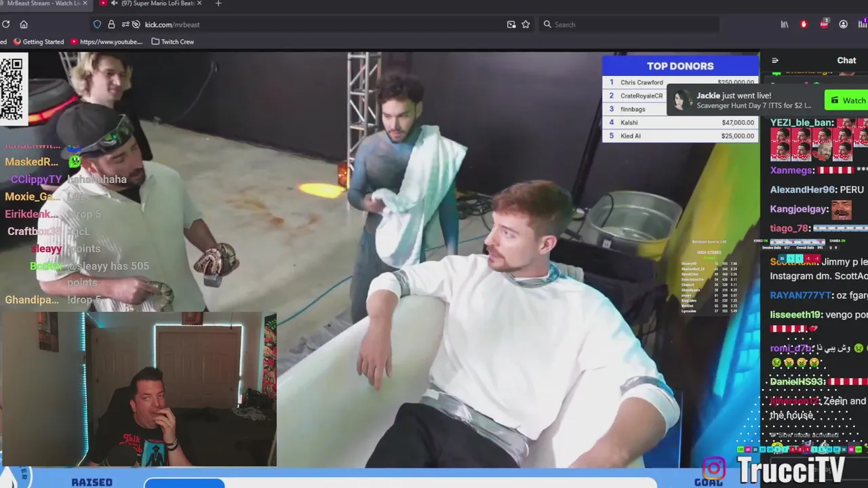This screenshot has width=868, height=488.
Task: Open the Firefox account icon
Action: pyautogui.click(x=844, y=24)
